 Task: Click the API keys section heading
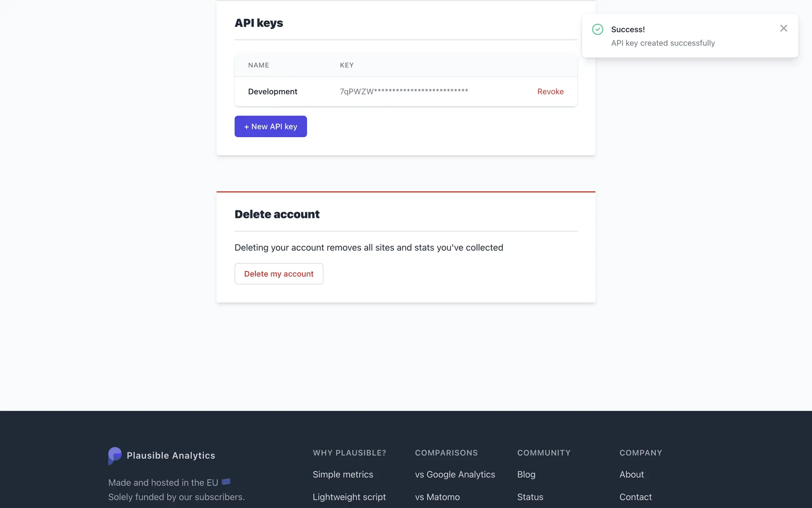pyautogui.click(x=258, y=23)
